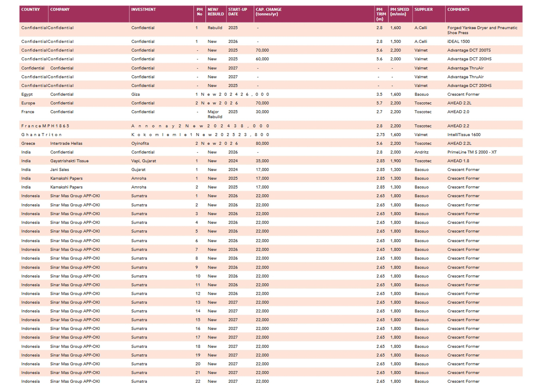Select the 'Giza' investment cell
The image size is (540, 392).
[135, 95]
